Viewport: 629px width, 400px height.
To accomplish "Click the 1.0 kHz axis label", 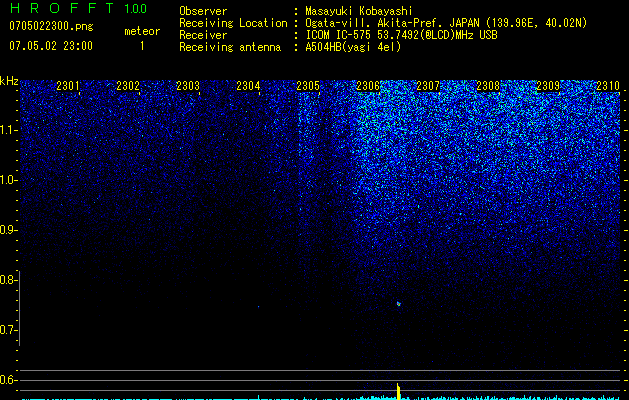I will [x=9, y=180].
